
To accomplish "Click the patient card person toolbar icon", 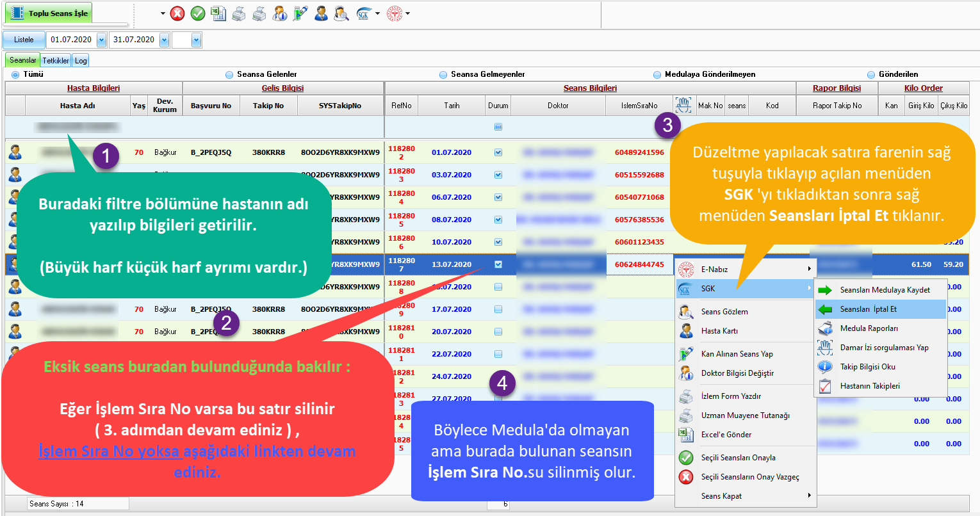I will pyautogui.click(x=322, y=13).
